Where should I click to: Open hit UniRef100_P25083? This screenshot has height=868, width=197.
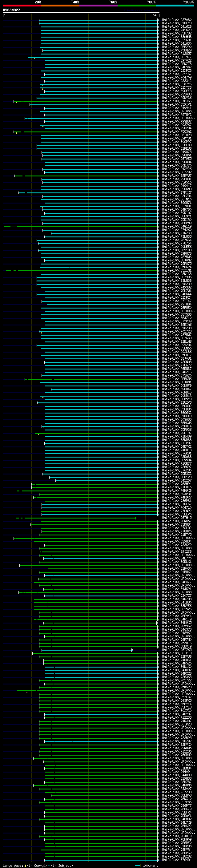[x=177, y=94]
